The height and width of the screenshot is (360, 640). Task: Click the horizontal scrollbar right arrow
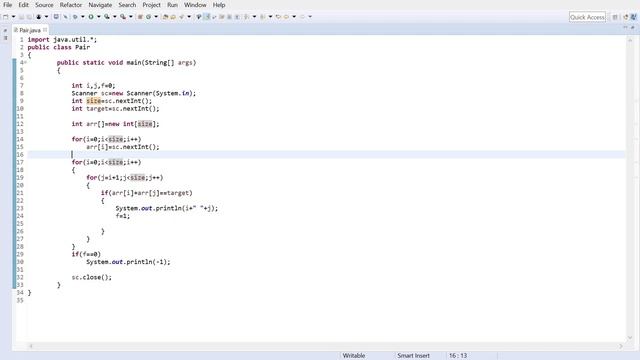(621, 346)
